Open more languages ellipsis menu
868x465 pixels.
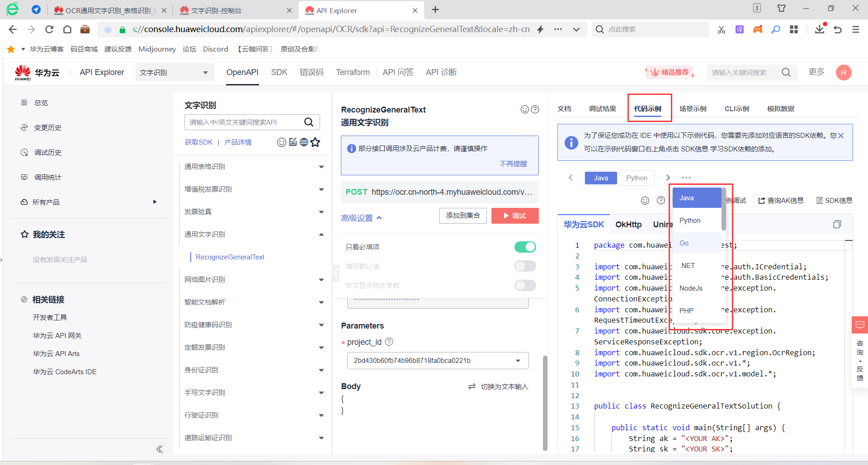[686, 178]
